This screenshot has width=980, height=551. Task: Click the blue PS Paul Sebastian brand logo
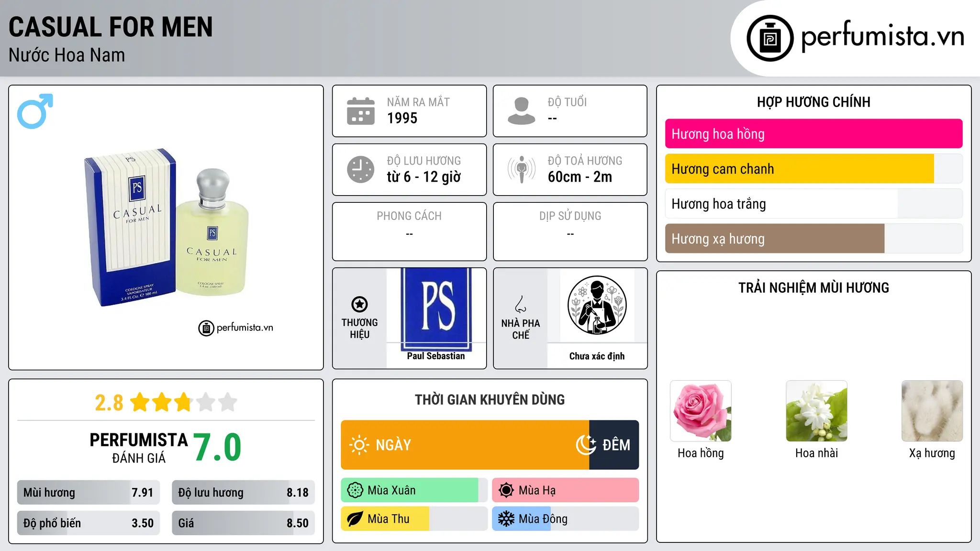pyautogui.click(x=436, y=309)
